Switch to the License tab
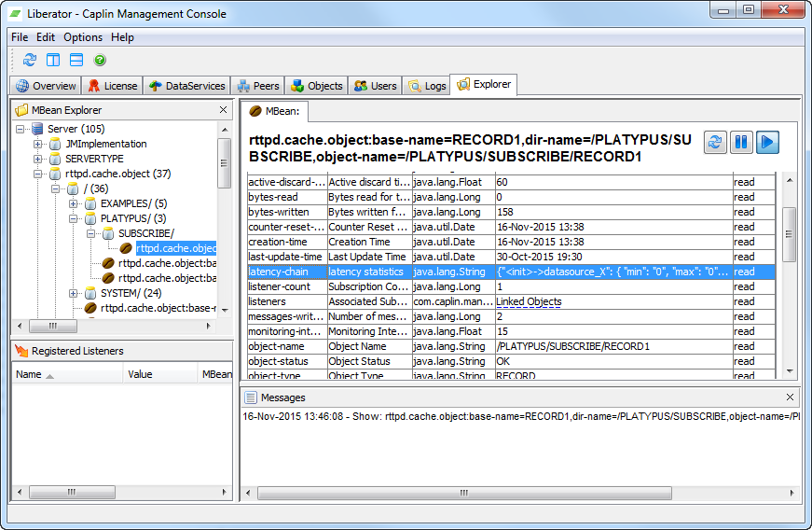The width and height of the screenshot is (812, 530). 113,86
